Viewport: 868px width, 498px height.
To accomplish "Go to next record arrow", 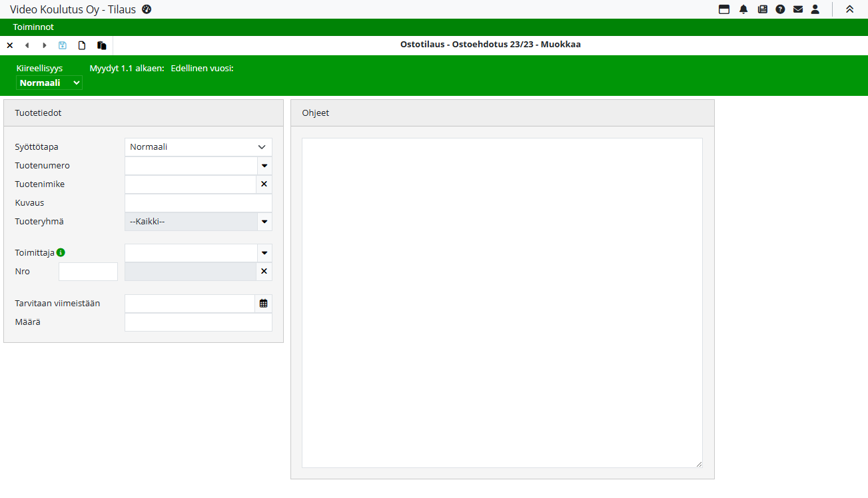I will pyautogui.click(x=45, y=45).
